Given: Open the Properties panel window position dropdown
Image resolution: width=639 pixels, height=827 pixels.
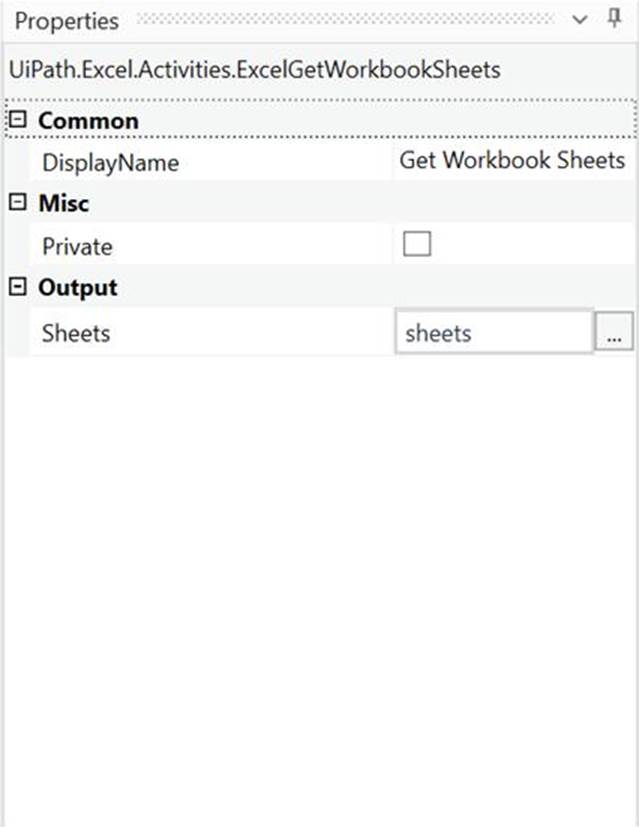Looking at the screenshot, I should point(581,21).
